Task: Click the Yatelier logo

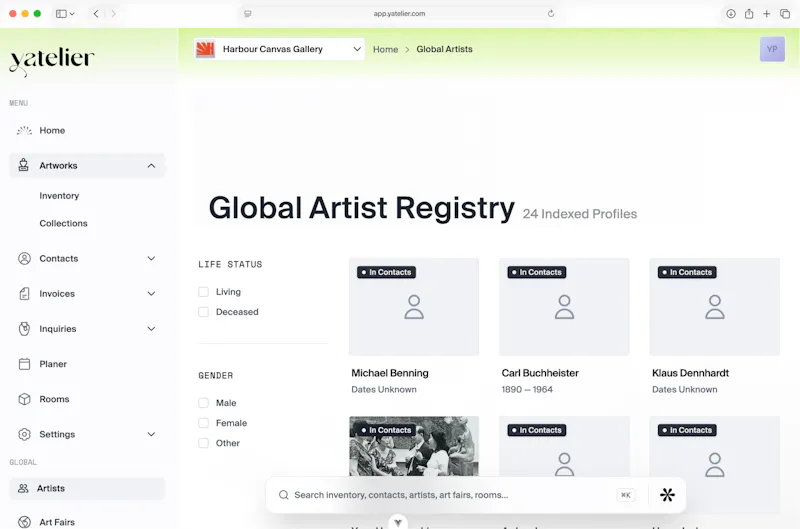Action: [x=52, y=61]
